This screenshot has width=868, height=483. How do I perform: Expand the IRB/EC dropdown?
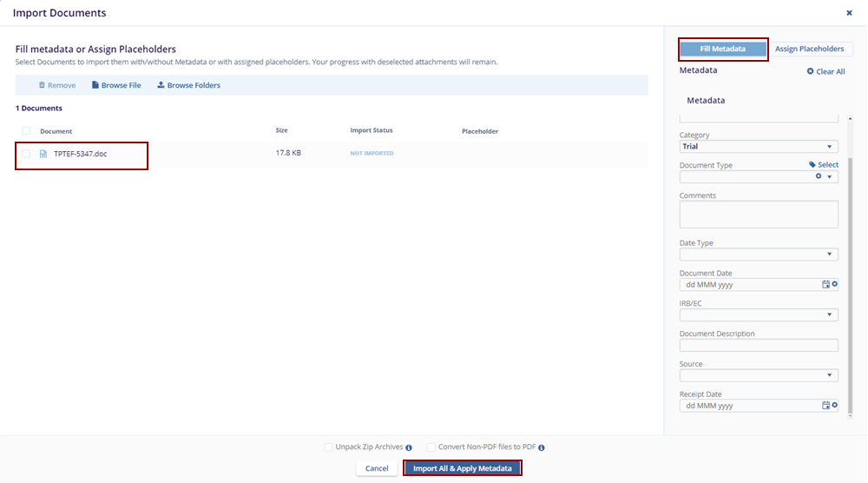[x=758, y=314]
